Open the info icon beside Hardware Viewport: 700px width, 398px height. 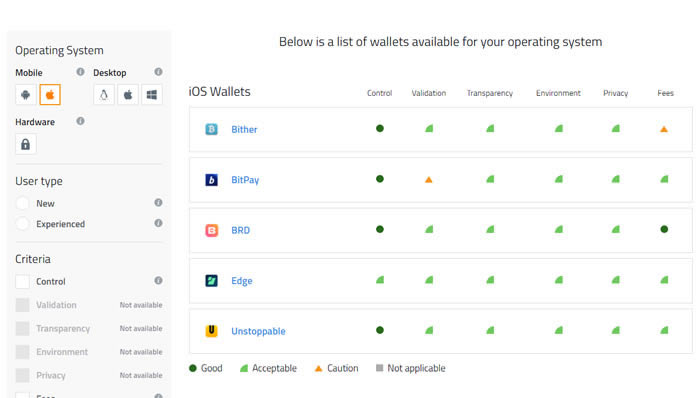point(80,121)
